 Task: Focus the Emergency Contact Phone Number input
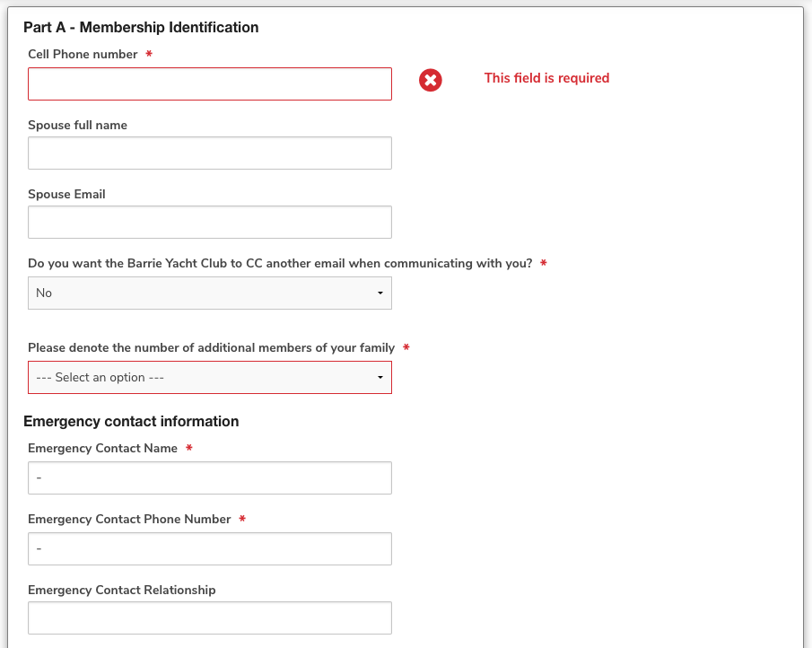click(209, 548)
